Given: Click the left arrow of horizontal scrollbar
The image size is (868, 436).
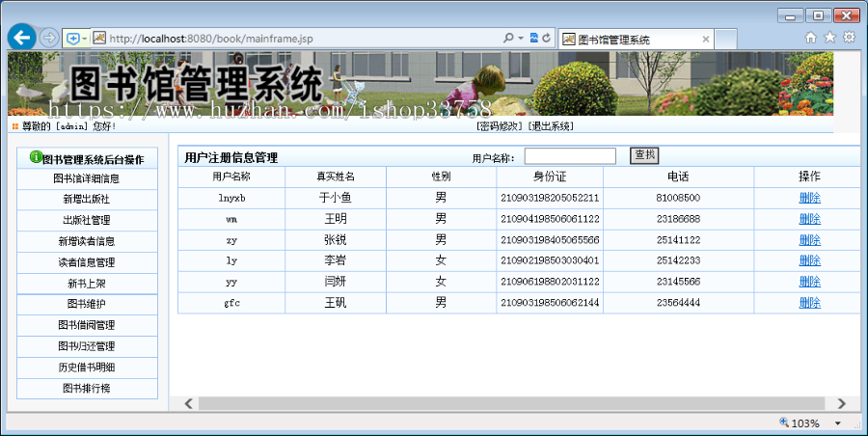Looking at the screenshot, I should tap(188, 403).
